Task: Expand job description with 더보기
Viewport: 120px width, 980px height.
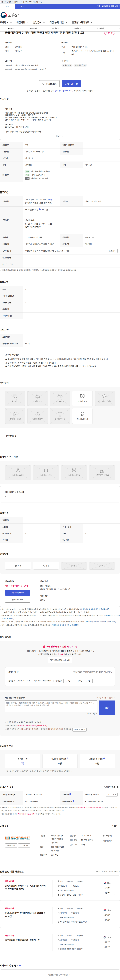Action: (60, 136)
